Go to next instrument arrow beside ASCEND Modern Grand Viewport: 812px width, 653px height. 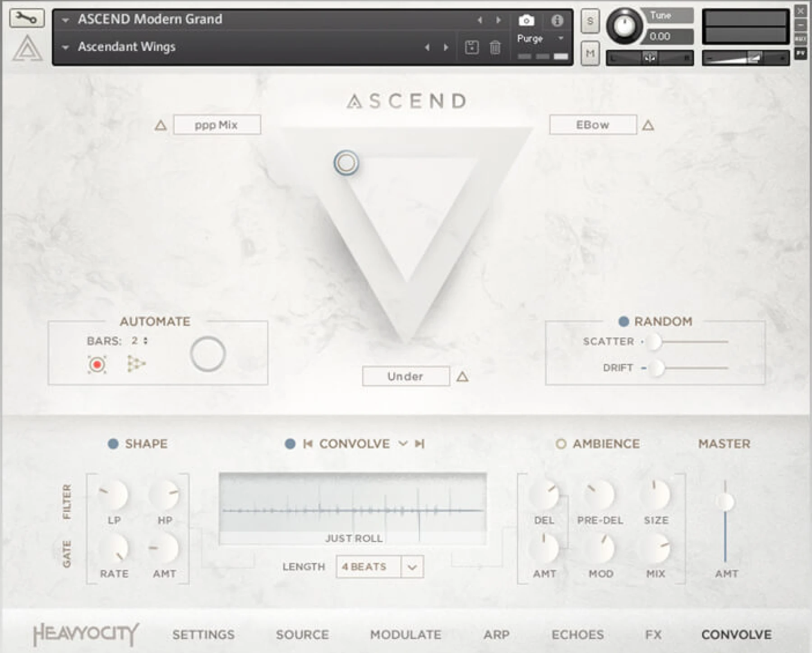[498, 20]
